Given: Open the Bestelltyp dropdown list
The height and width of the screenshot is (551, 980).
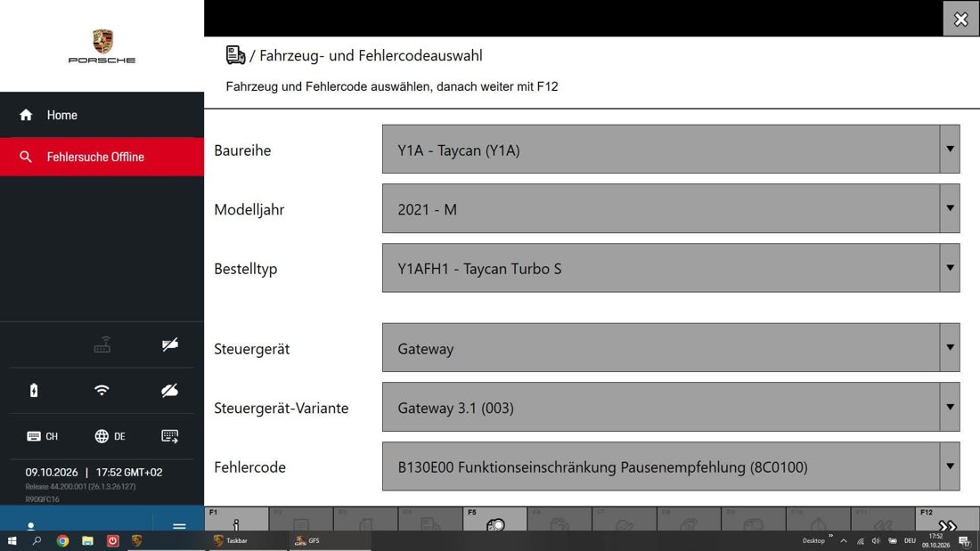Looking at the screenshot, I should [671, 268].
